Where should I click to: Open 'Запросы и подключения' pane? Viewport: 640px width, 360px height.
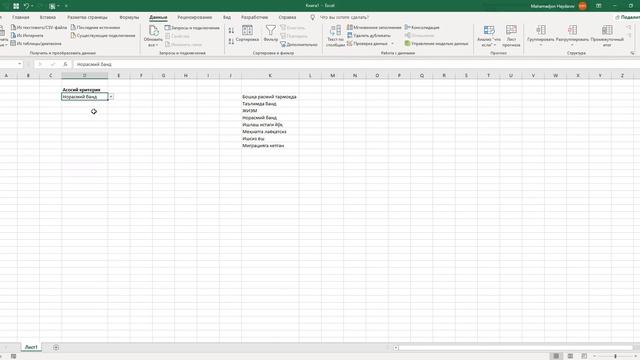(192, 28)
